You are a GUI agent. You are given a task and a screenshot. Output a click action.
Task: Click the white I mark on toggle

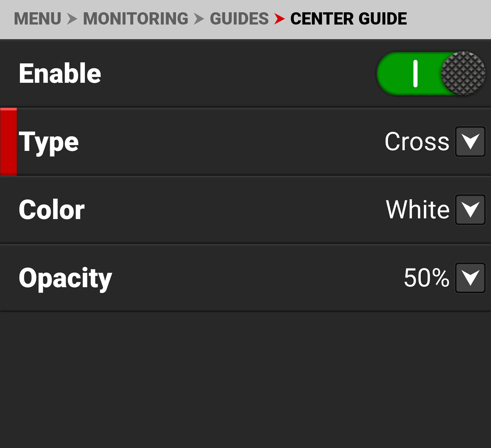click(x=415, y=74)
